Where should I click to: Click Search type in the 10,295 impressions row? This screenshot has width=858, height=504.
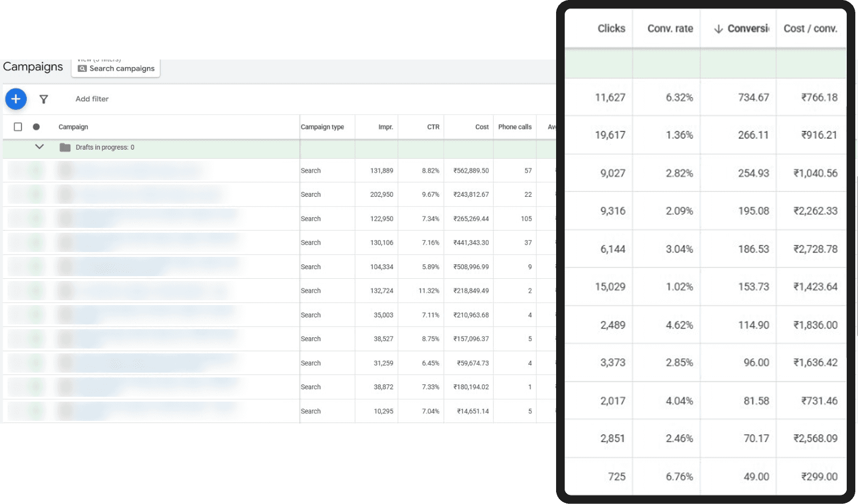[311, 411]
